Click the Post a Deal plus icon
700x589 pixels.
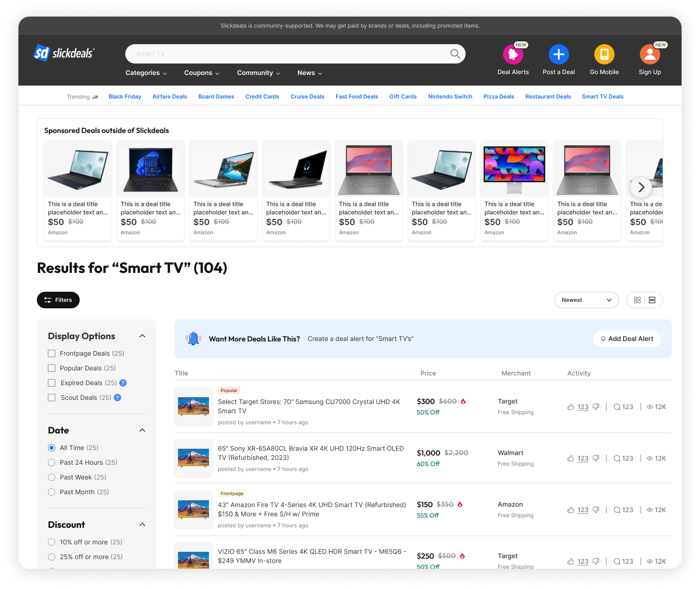(x=559, y=54)
